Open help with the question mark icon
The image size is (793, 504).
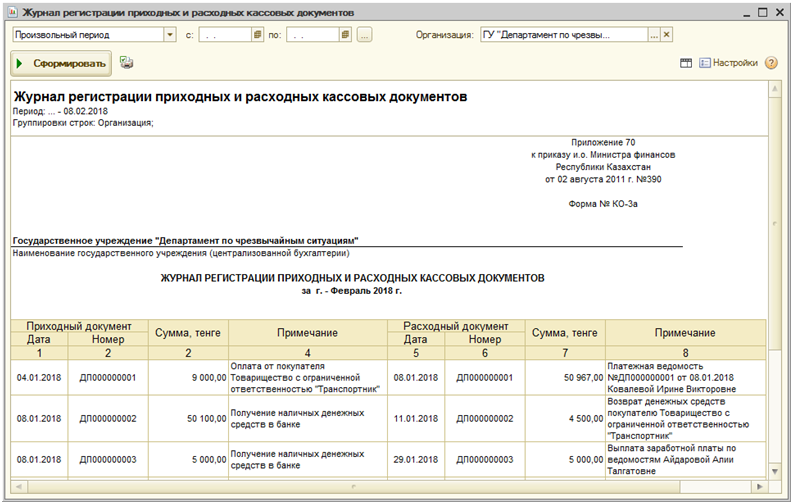(x=771, y=63)
